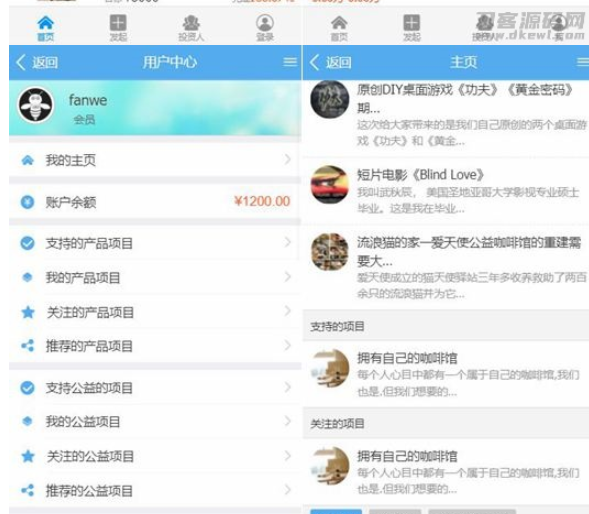Screen dimensions: 589x514
Task: Click thumbnail of 流浪猫的家 project
Action: click(x=330, y=252)
